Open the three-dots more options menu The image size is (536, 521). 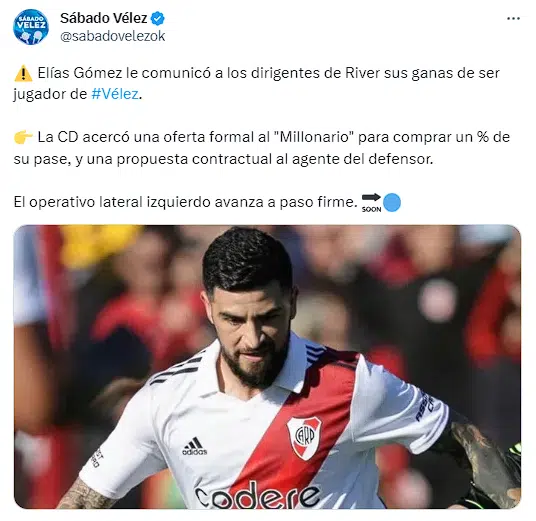point(513,18)
